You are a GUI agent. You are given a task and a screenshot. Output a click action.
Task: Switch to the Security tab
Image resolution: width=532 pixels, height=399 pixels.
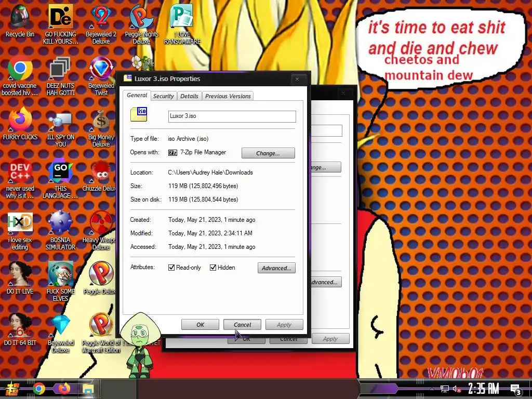[x=164, y=96]
